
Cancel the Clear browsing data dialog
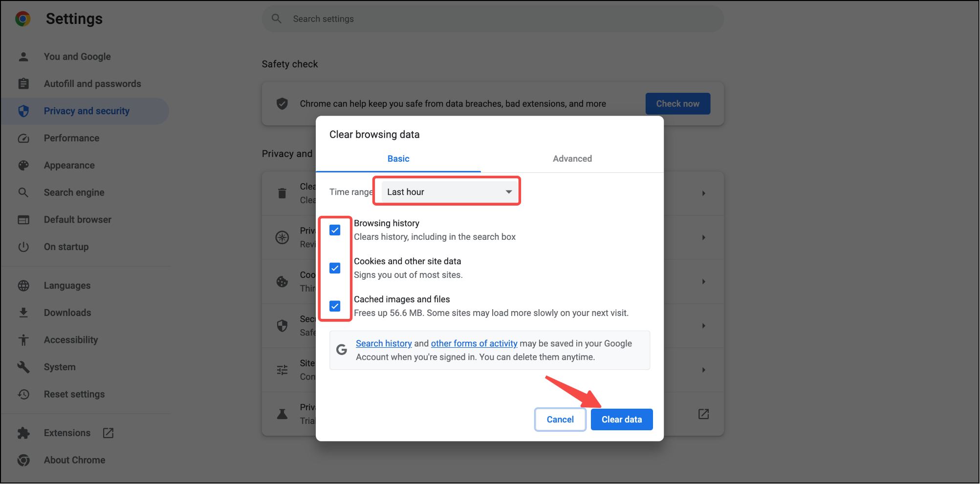coord(560,420)
